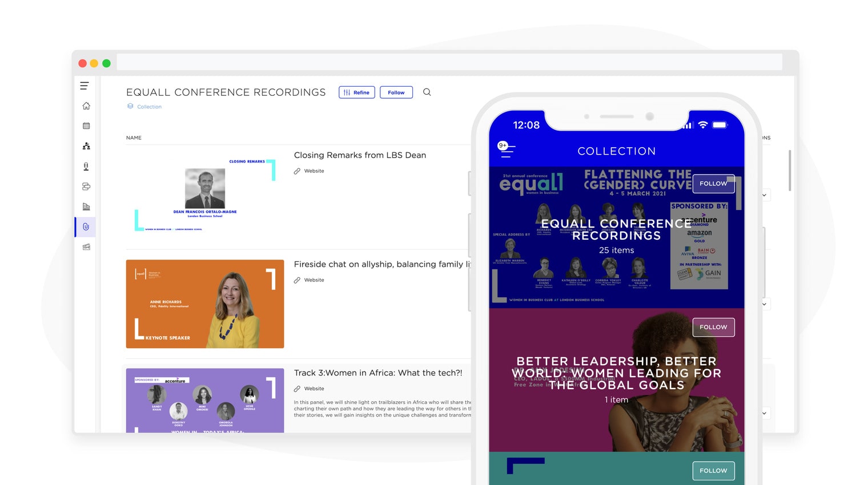Image resolution: width=868 pixels, height=485 pixels.
Task: Click the Follow button next to title
Action: coord(396,92)
